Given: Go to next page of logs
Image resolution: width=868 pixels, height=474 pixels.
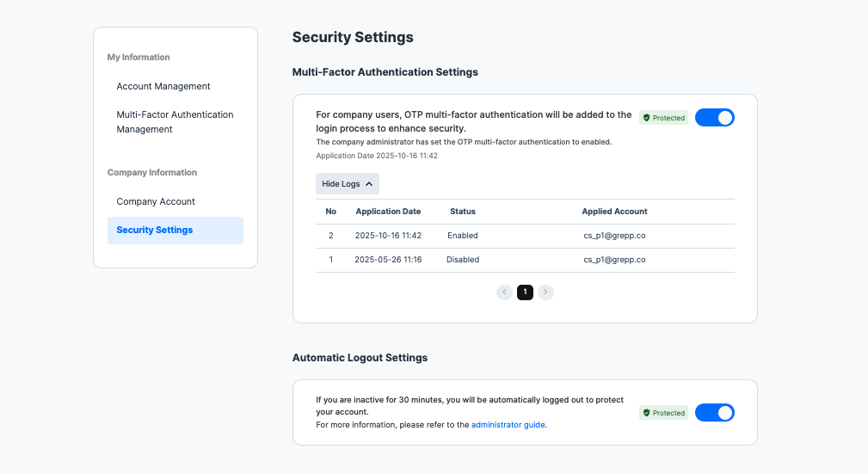Looking at the screenshot, I should pos(545,292).
